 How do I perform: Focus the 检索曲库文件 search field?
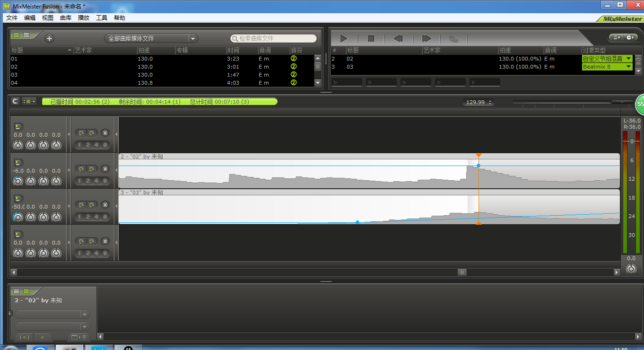273,38
